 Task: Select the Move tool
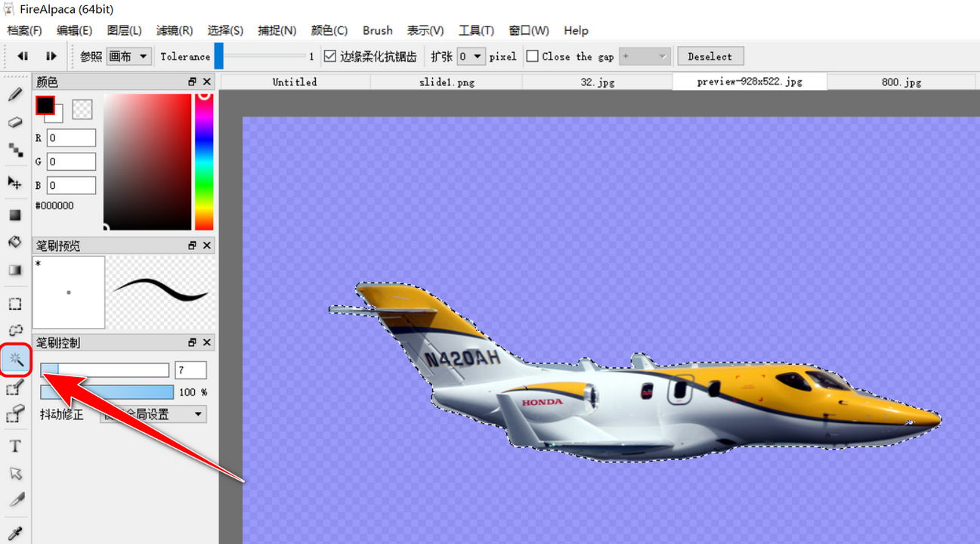point(14,183)
